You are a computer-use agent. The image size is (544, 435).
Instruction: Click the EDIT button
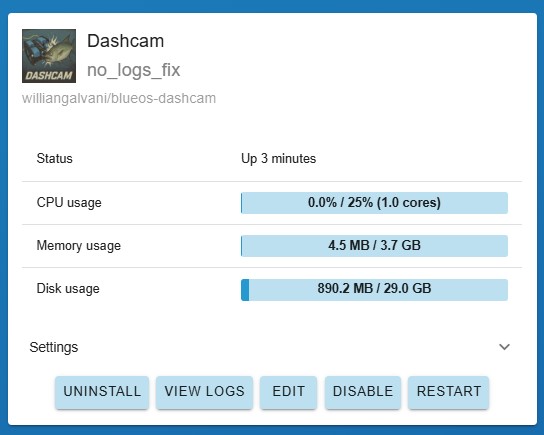coord(288,392)
